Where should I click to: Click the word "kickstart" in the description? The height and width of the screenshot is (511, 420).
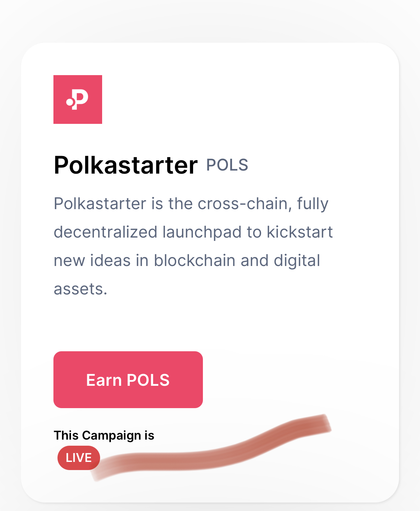pyautogui.click(x=300, y=232)
